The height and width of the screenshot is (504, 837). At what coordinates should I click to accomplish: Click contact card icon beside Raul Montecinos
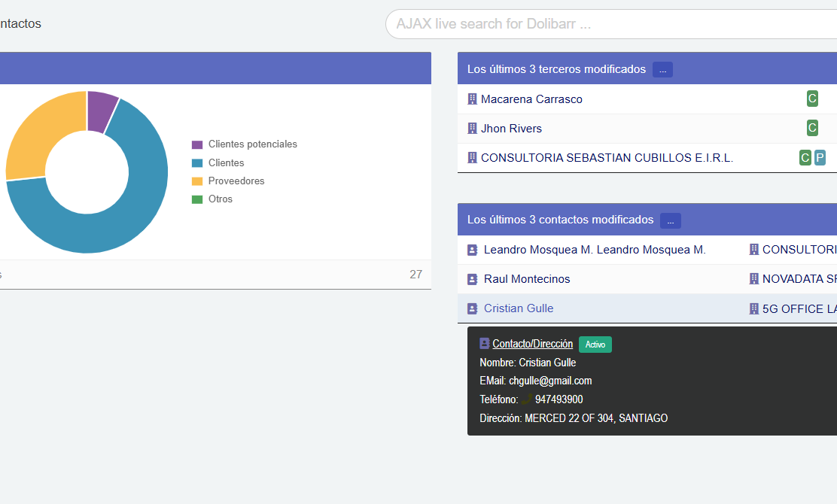[x=473, y=279]
